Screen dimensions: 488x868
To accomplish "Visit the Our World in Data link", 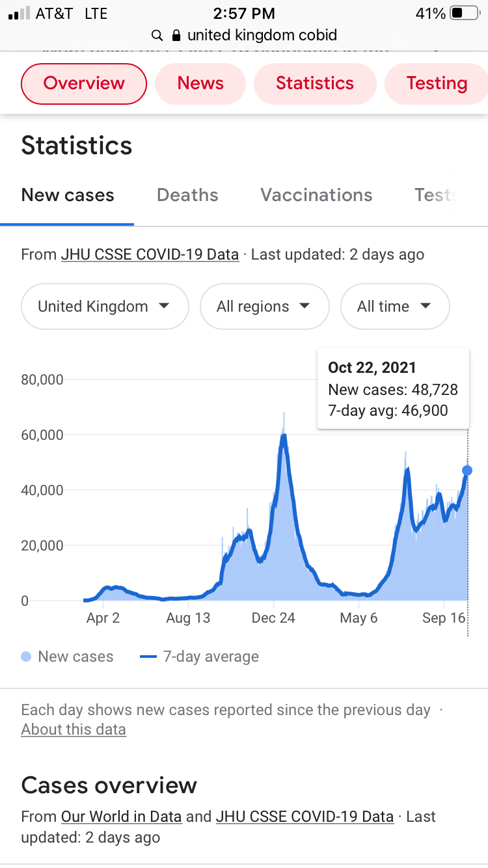I will tap(121, 817).
